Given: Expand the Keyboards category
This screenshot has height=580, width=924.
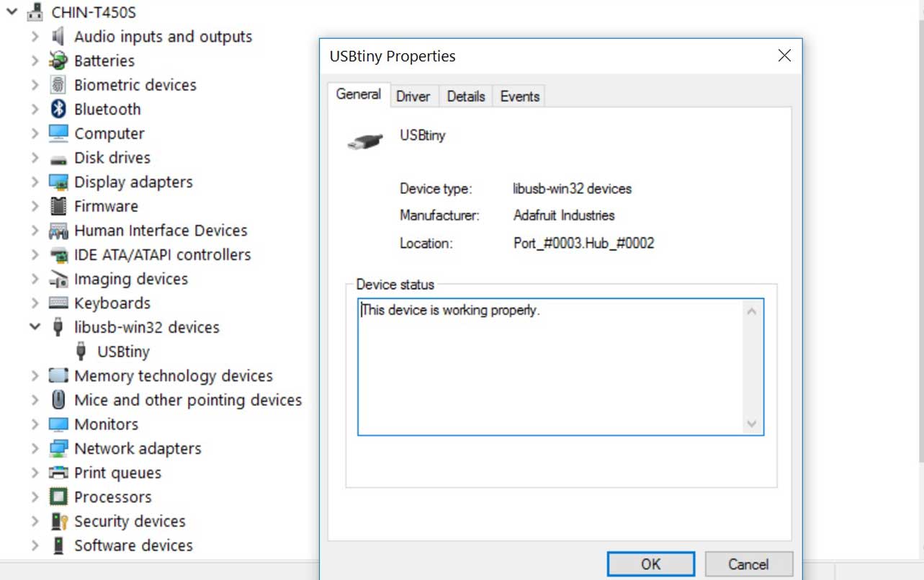Looking at the screenshot, I should [x=35, y=303].
